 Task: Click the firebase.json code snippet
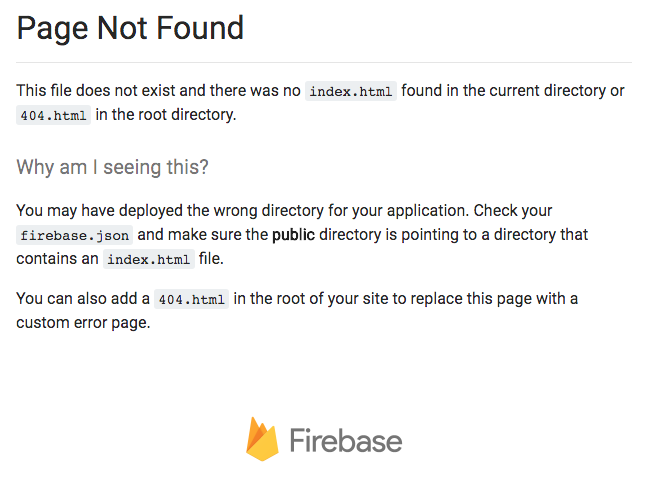point(75,236)
